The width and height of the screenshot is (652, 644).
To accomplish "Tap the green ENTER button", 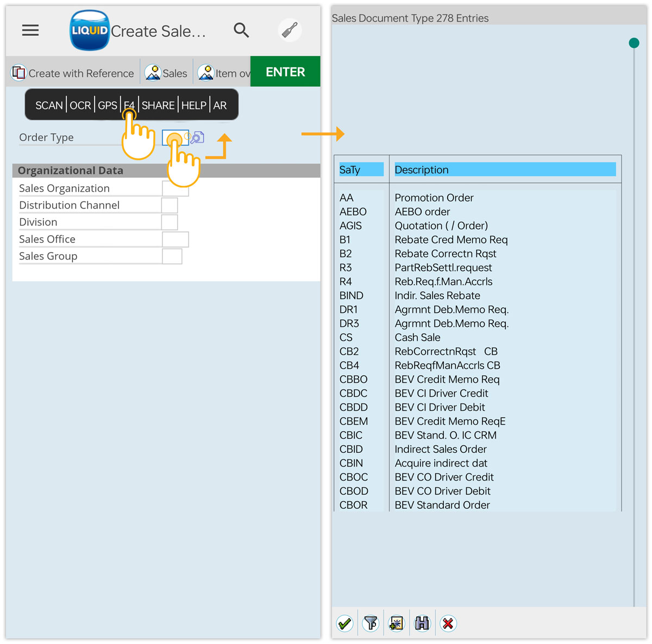I will pos(285,72).
